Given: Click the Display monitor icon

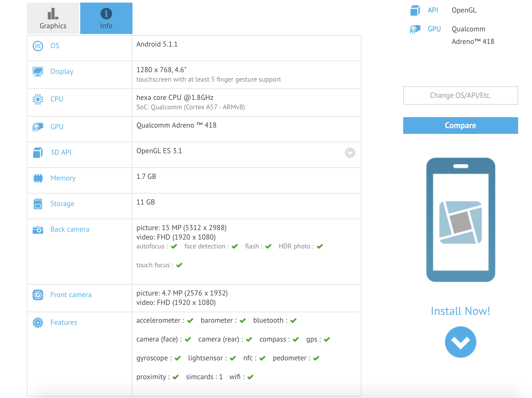Looking at the screenshot, I should 38,72.
